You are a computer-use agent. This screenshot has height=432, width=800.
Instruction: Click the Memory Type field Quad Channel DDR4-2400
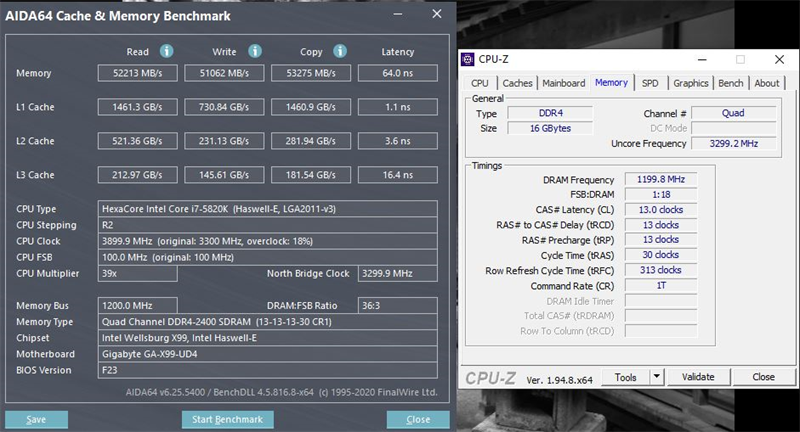click(x=267, y=322)
